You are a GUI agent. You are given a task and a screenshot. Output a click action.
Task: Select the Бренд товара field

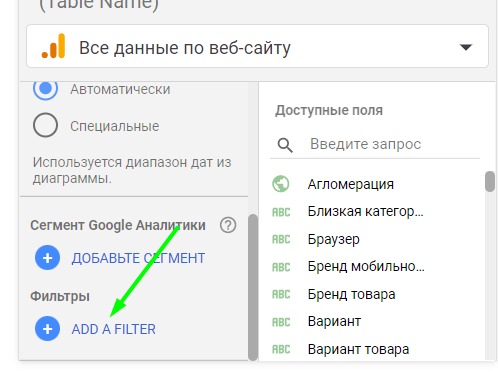click(x=351, y=294)
